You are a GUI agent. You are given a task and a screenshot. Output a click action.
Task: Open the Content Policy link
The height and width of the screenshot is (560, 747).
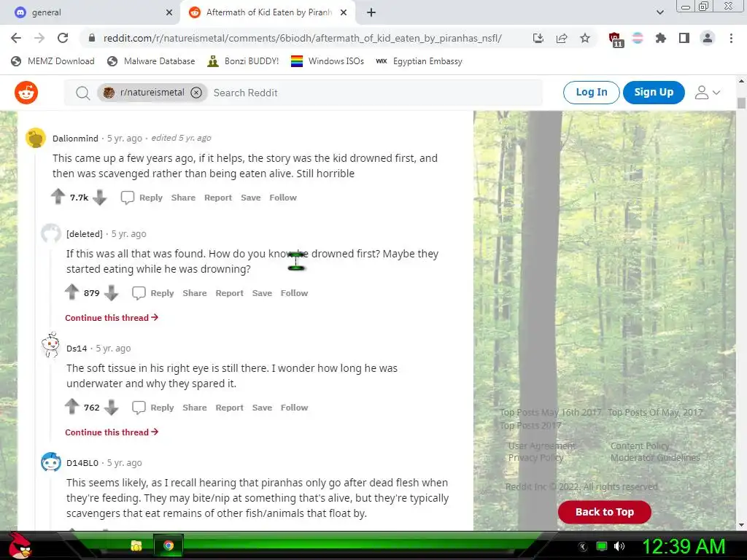coord(640,446)
